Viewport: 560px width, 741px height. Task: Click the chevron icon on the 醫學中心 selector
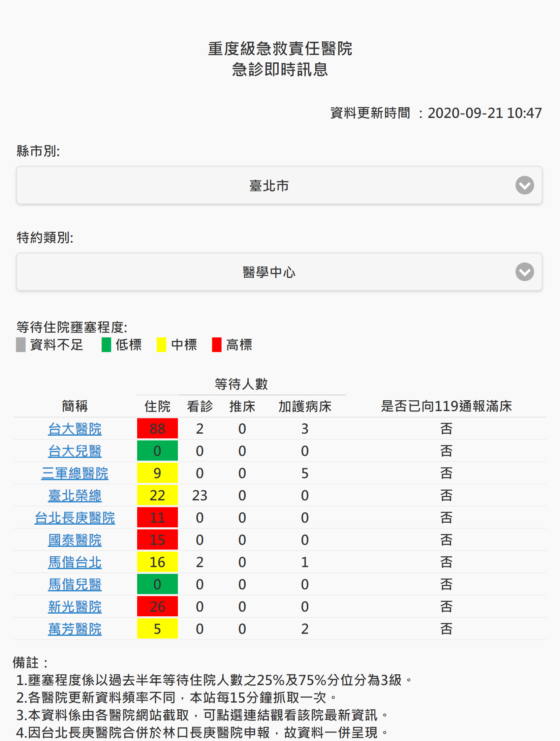525,272
